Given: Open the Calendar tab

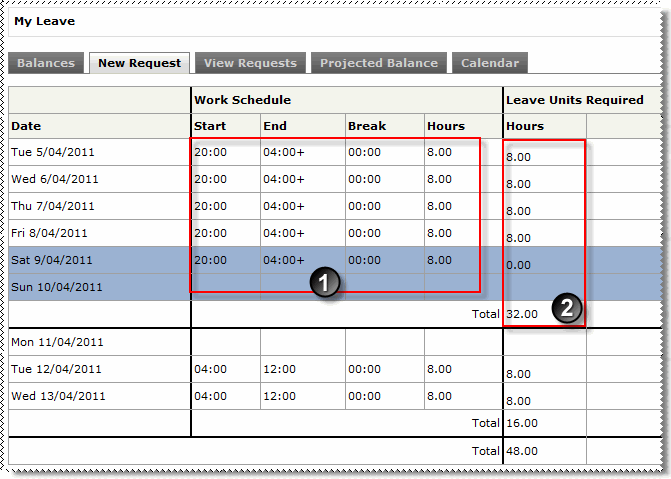Looking at the screenshot, I should click(489, 63).
